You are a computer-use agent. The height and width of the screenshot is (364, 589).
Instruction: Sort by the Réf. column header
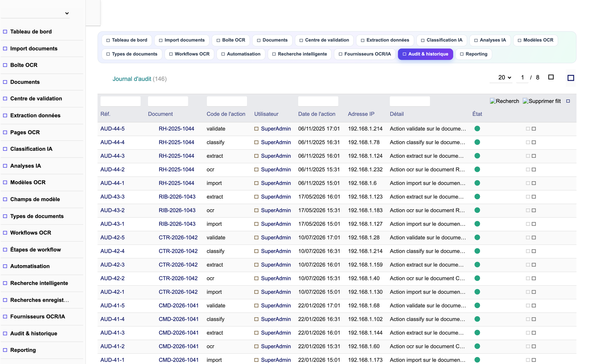(105, 114)
